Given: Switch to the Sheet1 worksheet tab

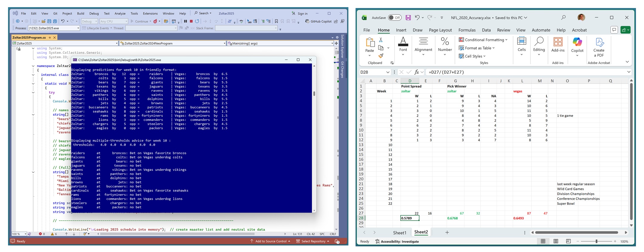Looking at the screenshot, I should pyautogui.click(x=399, y=232).
